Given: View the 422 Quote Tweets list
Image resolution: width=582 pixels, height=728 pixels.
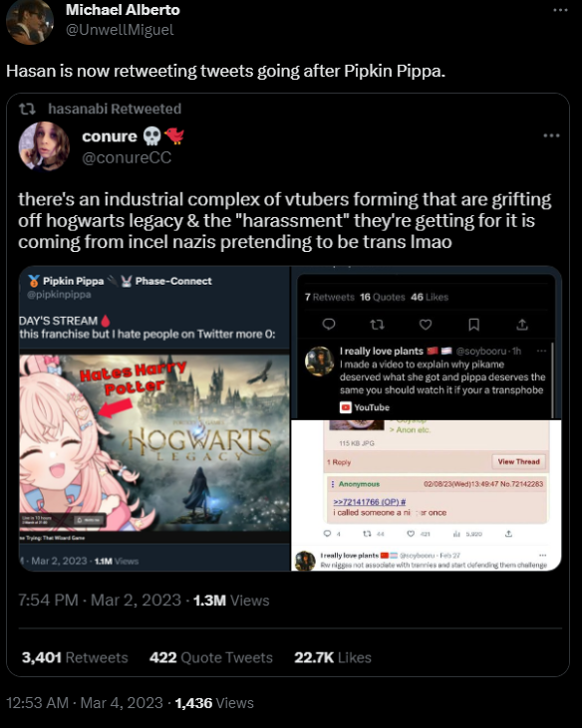Looking at the screenshot, I should pos(211,657).
